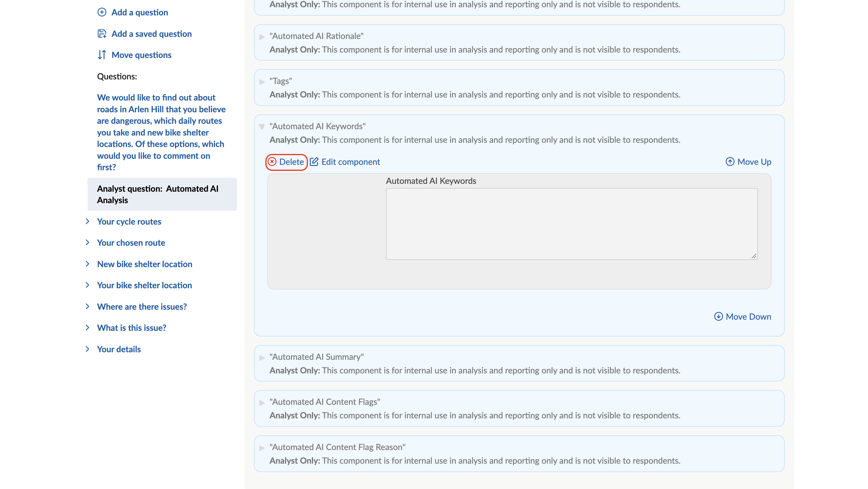Click the text area resize handle corner
The height and width of the screenshot is (489, 868).
[754, 256]
